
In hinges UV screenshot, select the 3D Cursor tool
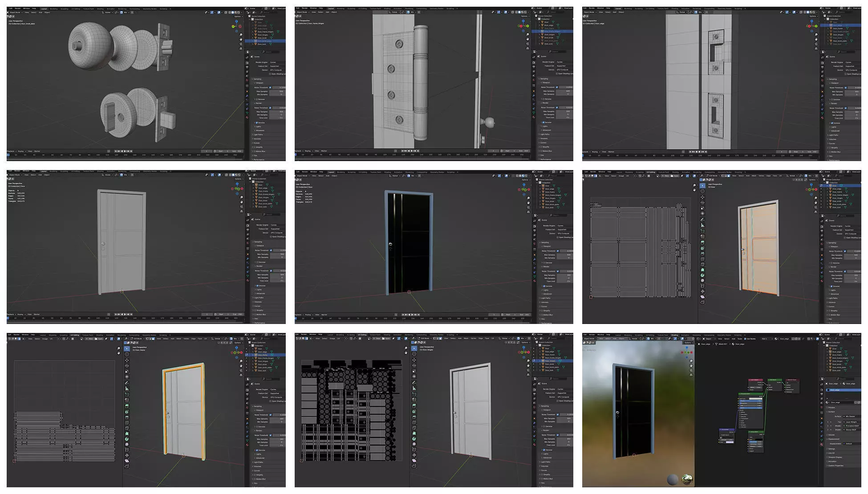414,354
